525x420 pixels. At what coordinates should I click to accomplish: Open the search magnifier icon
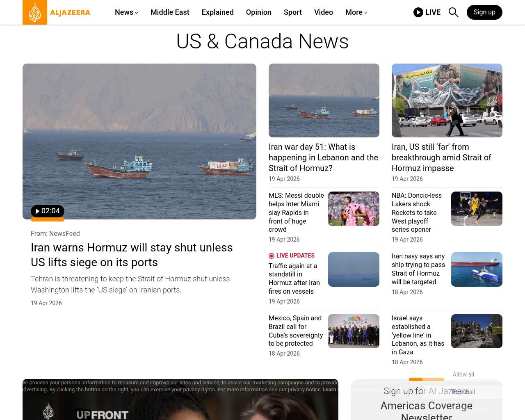(x=453, y=12)
